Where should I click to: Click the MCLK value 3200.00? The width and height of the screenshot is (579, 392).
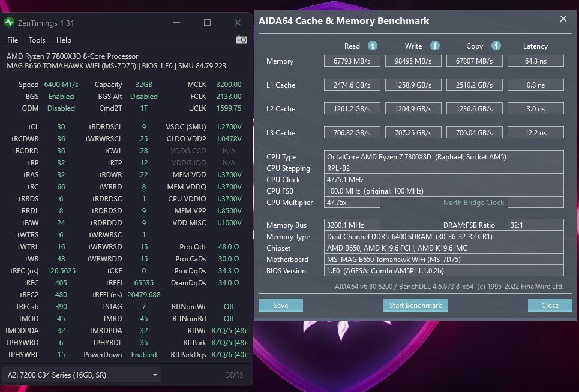(x=229, y=85)
